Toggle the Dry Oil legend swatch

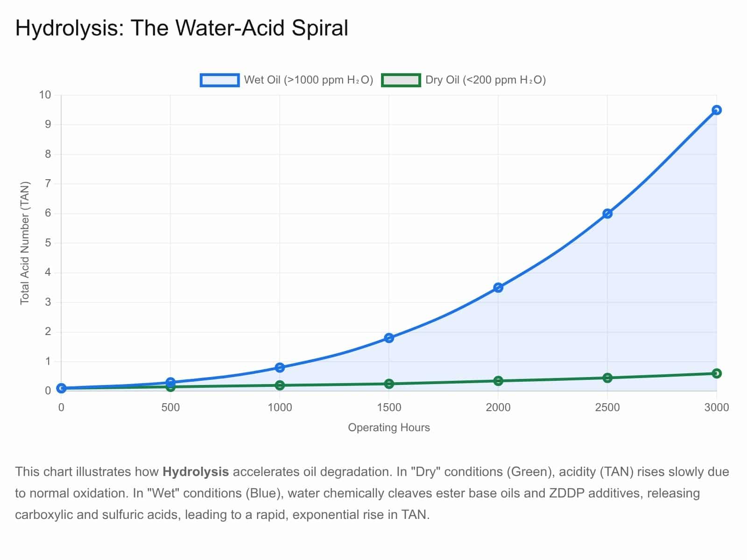point(401,80)
